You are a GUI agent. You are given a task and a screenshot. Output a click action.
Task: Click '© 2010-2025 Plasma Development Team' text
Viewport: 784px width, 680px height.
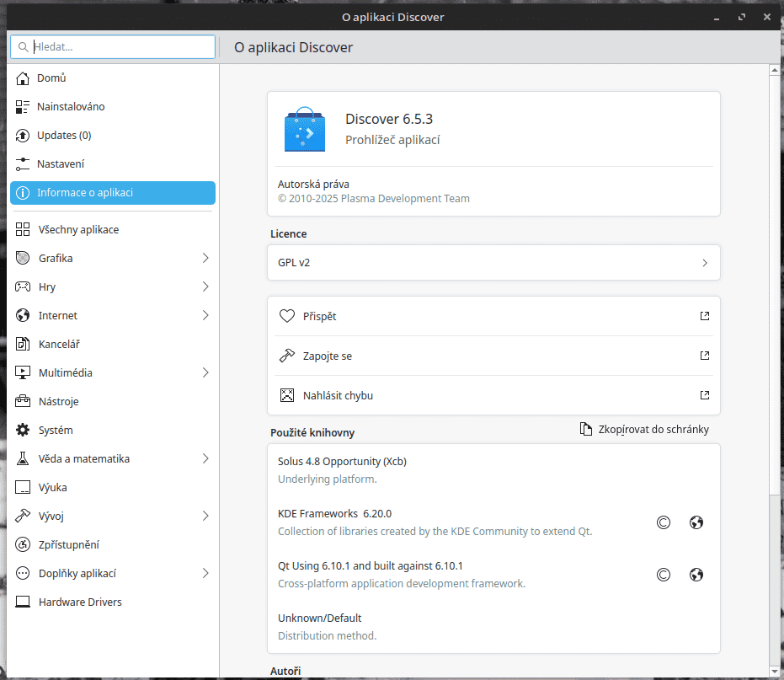click(x=374, y=199)
